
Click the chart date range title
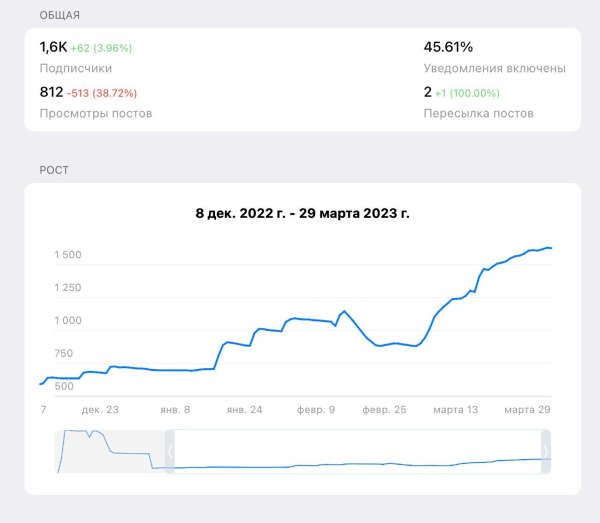pyautogui.click(x=302, y=213)
